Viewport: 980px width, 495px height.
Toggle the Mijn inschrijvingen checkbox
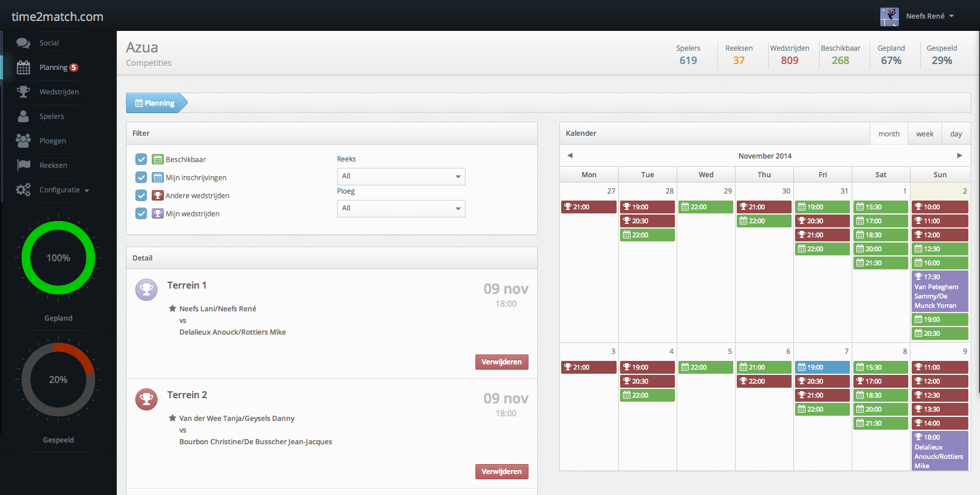click(141, 177)
